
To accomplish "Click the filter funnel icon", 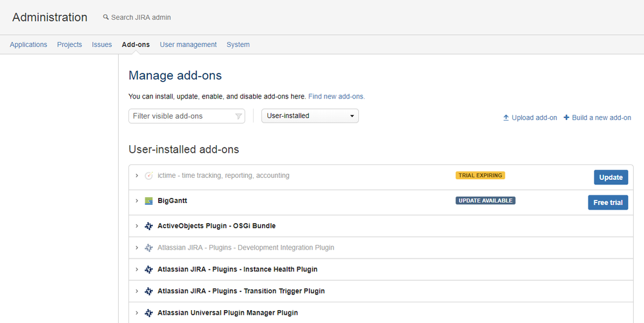I will (238, 117).
